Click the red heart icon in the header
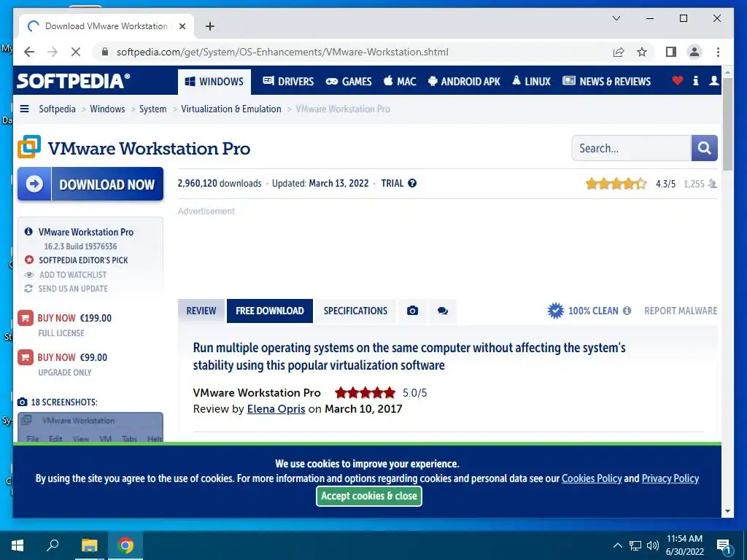This screenshot has width=747, height=560. click(x=677, y=81)
